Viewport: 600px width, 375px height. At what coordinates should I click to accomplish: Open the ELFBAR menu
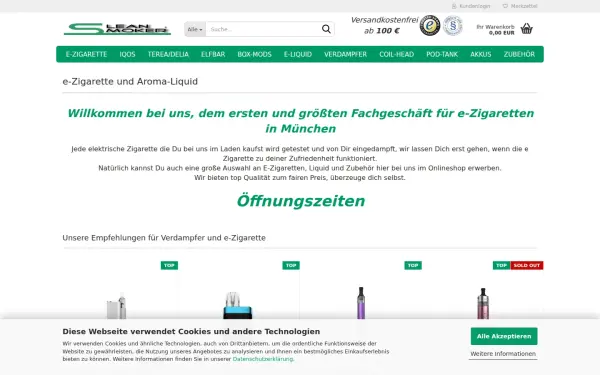213,54
